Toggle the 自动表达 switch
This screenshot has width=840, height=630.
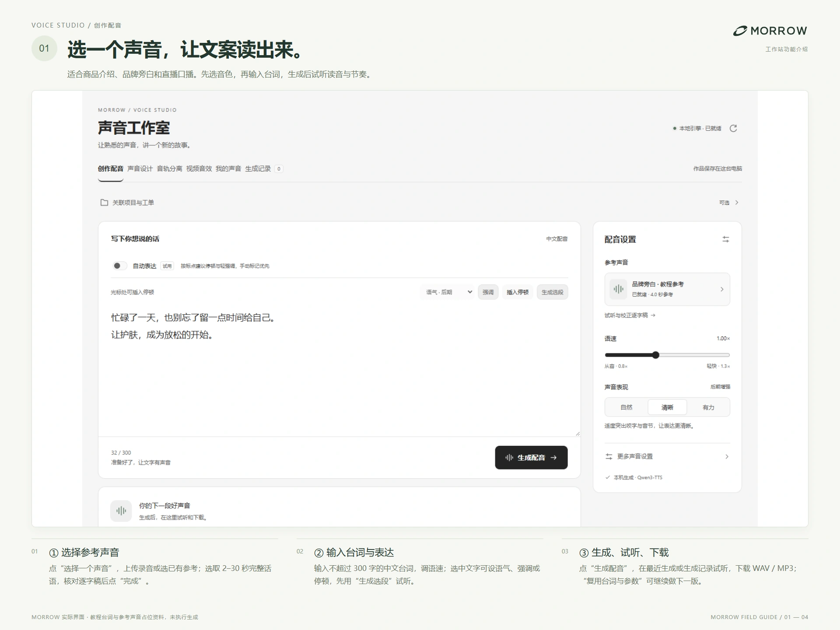120,266
